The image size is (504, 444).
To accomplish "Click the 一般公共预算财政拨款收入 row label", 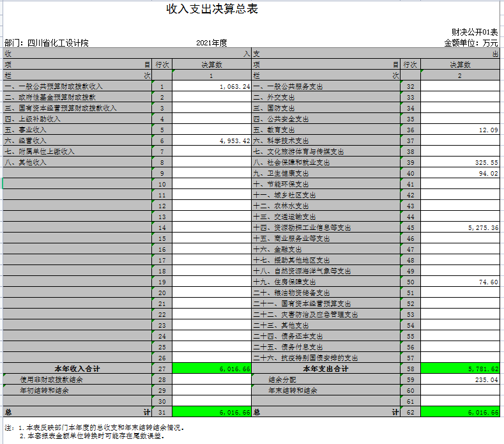I will click(x=77, y=86).
